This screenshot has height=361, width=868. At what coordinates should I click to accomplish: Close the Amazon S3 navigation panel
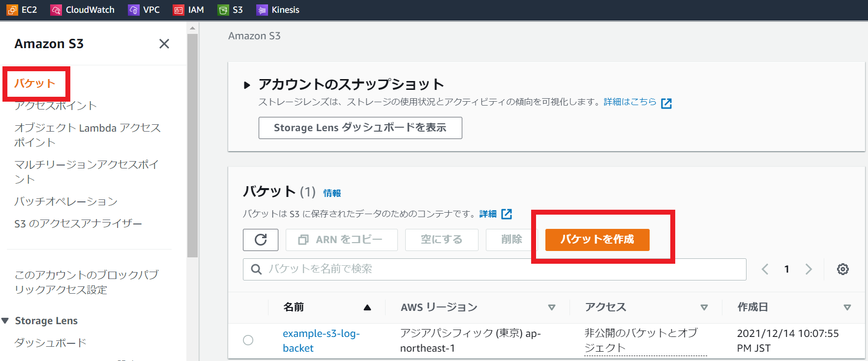(x=164, y=44)
